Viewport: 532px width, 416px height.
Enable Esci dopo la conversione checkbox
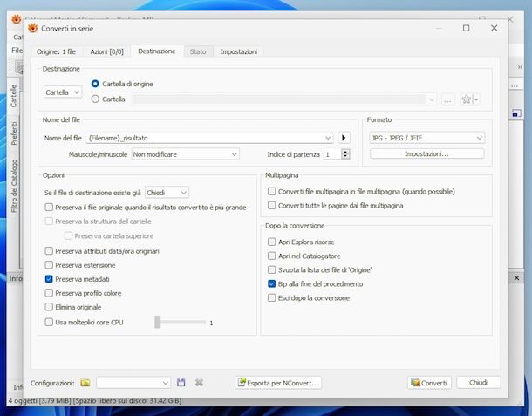[271, 298]
